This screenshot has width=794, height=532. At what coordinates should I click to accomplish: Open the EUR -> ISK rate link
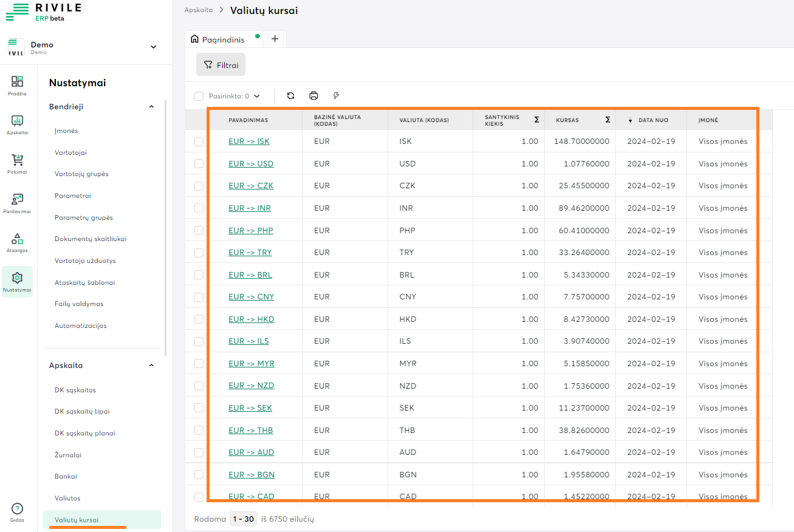click(x=249, y=142)
